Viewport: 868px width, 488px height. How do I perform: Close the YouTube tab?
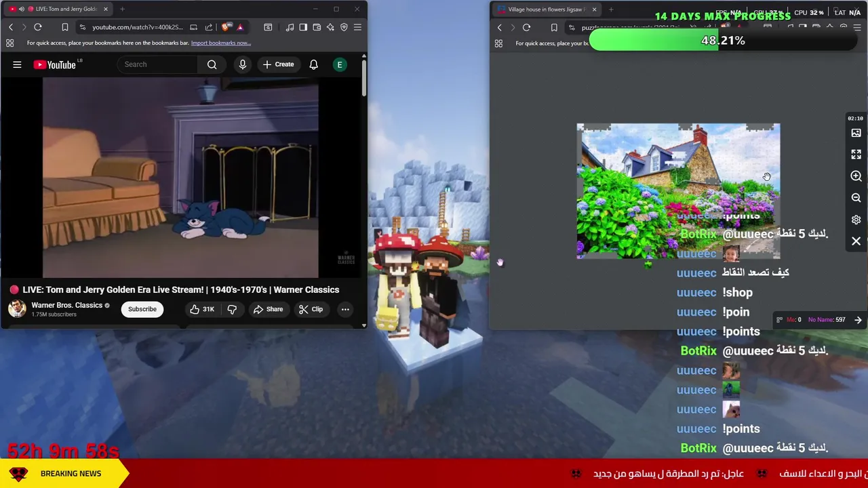coord(105,9)
